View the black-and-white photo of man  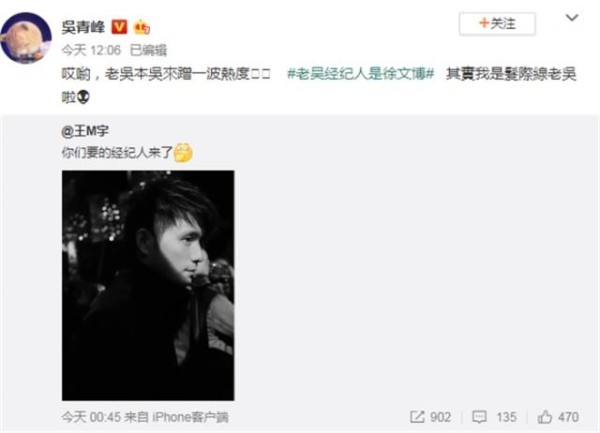tap(148, 285)
